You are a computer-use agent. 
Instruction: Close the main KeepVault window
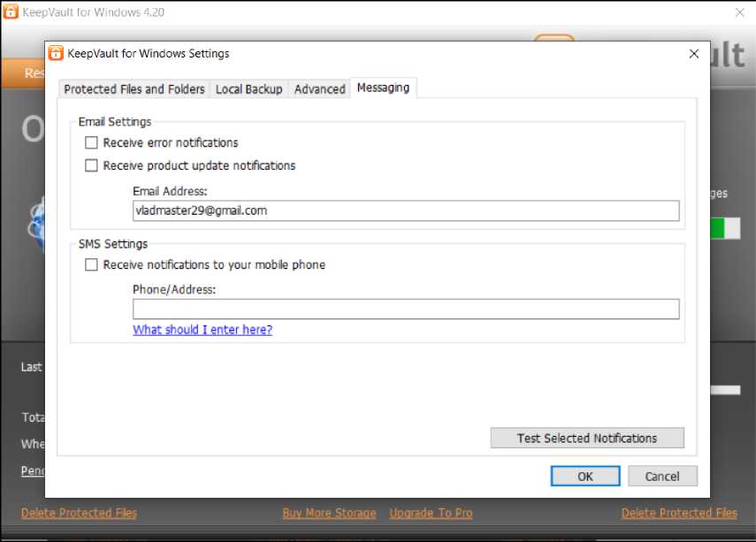click(x=740, y=12)
